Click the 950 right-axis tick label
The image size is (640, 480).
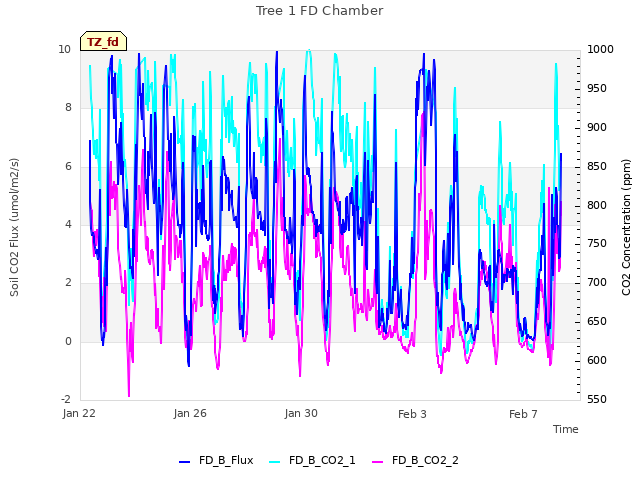click(597, 89)
